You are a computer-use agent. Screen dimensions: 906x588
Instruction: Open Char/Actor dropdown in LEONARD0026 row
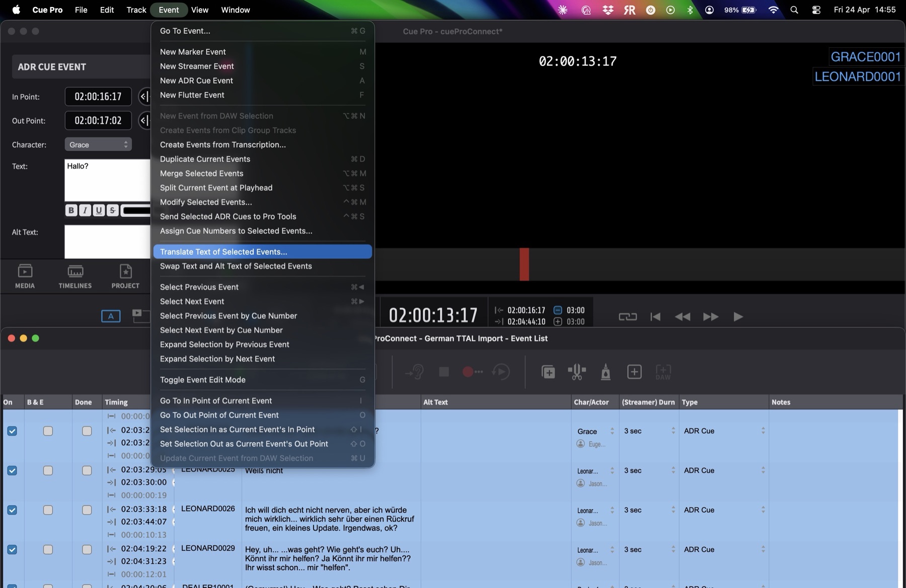tap(596, 510)
